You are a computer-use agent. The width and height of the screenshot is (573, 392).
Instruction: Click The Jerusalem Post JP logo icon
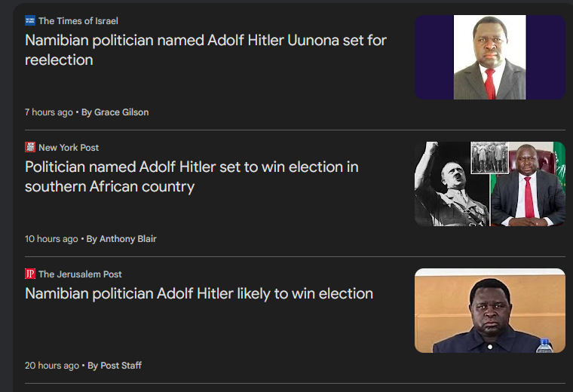30,274
